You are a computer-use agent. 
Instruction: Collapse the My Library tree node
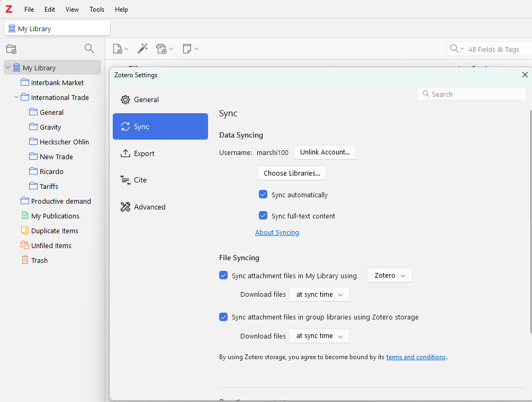(8, 68)
